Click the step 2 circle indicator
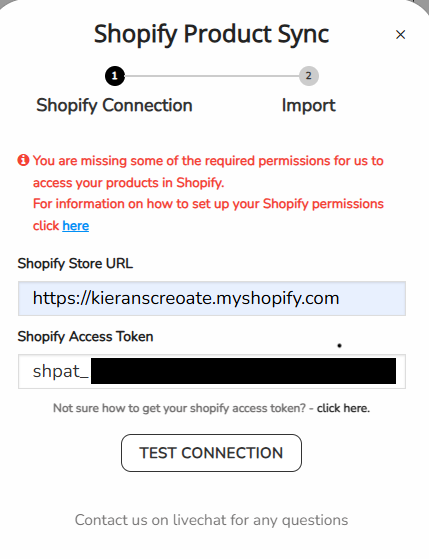The height and width of the screenshot is (559, 429). [308, 76]
